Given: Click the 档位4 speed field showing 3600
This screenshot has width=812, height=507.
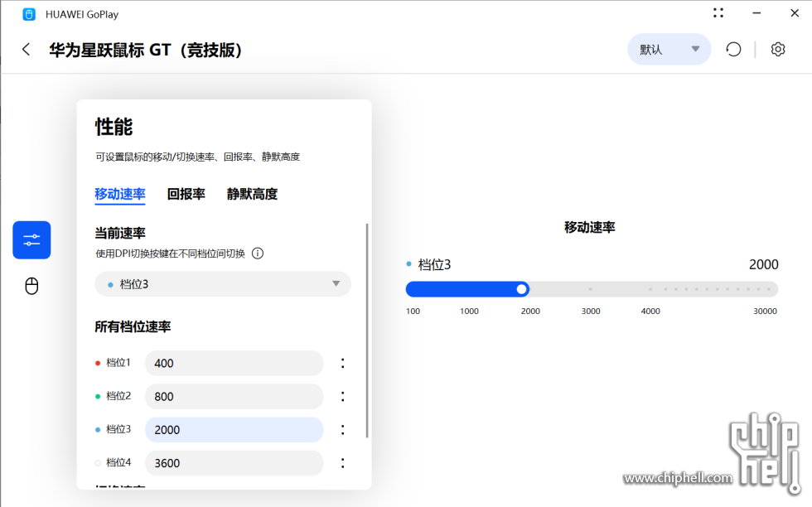Looking at the screenshot, I should (234, 463).
